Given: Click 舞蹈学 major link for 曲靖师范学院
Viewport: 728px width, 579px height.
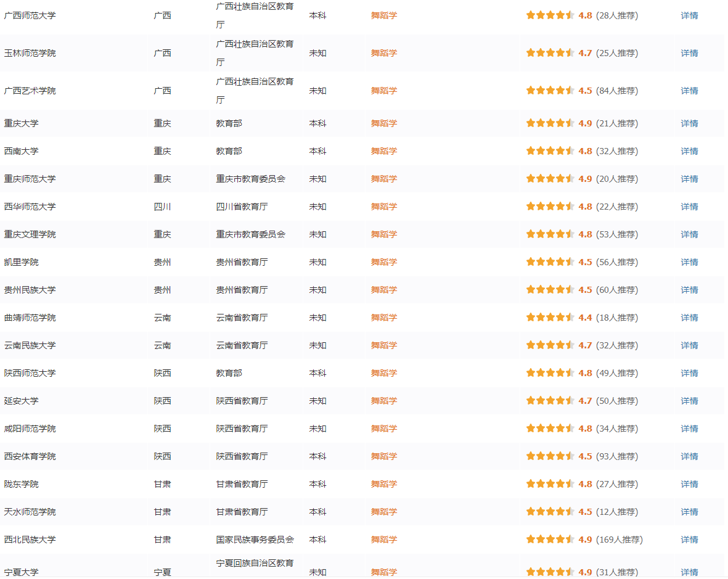Looking at the screenshot, I should (384, 318).
